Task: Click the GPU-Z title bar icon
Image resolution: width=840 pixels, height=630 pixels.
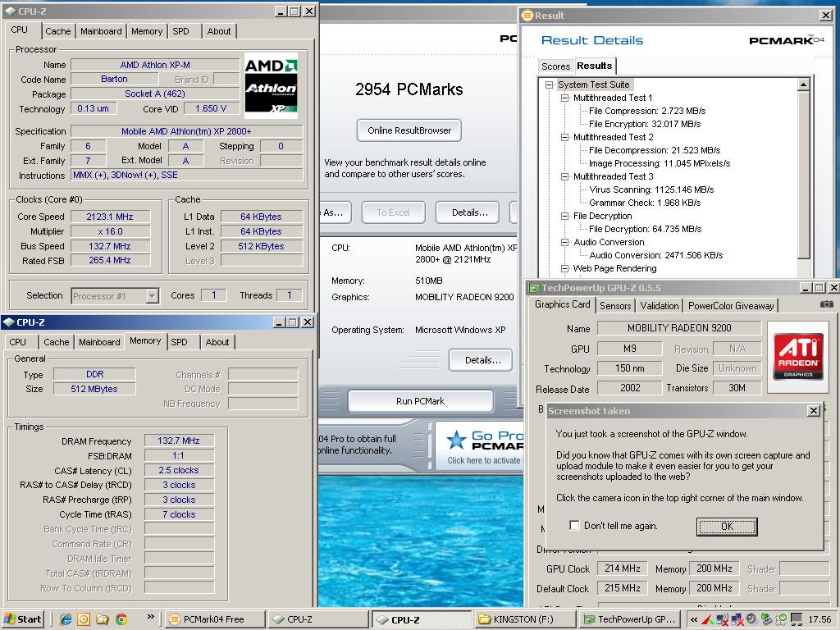Action: (x=534, y=288)
